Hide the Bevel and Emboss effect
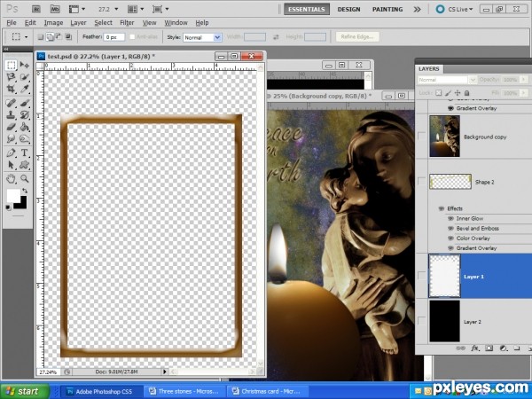The image size is (532, 399). [x=451, y=229]
